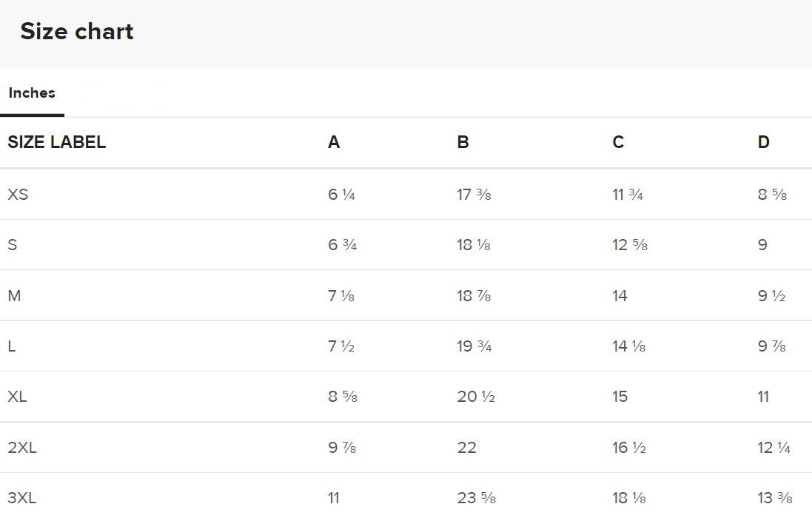Image resolution: width=812 pixels, height=521 pixels.
Task: Click the 3XL measurement D value 13 ⅜
Action: pos(775,498)
